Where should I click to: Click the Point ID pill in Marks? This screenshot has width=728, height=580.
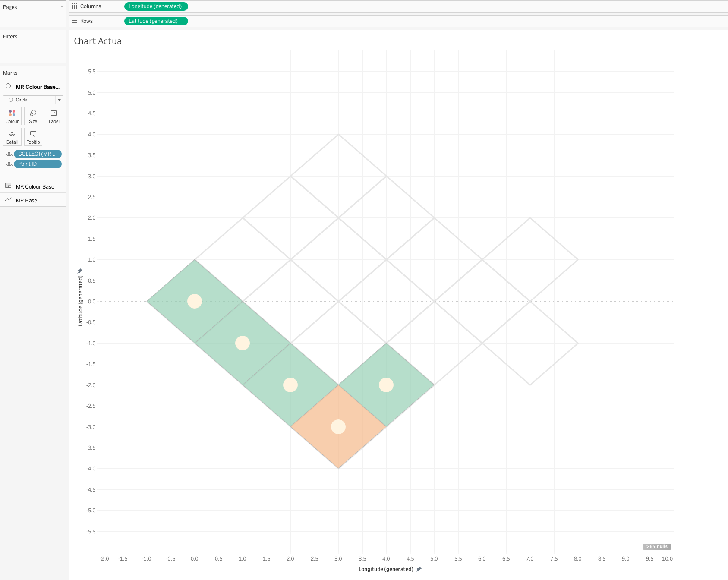tap(38, 164)
